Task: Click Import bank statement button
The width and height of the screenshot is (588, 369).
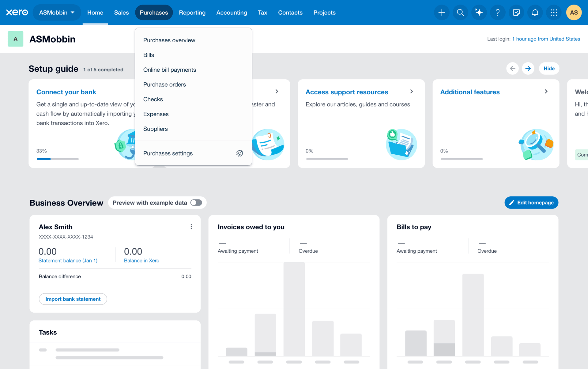Action: pos(73,299)
